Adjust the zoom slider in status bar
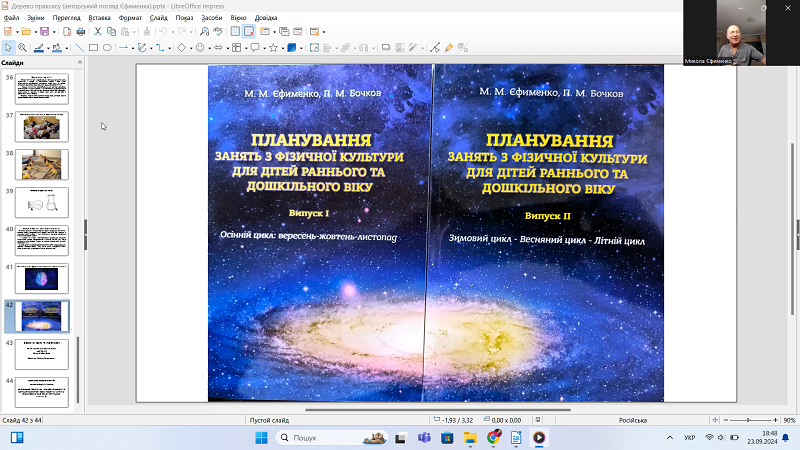800x450 pixels. [x=750, y=420]
